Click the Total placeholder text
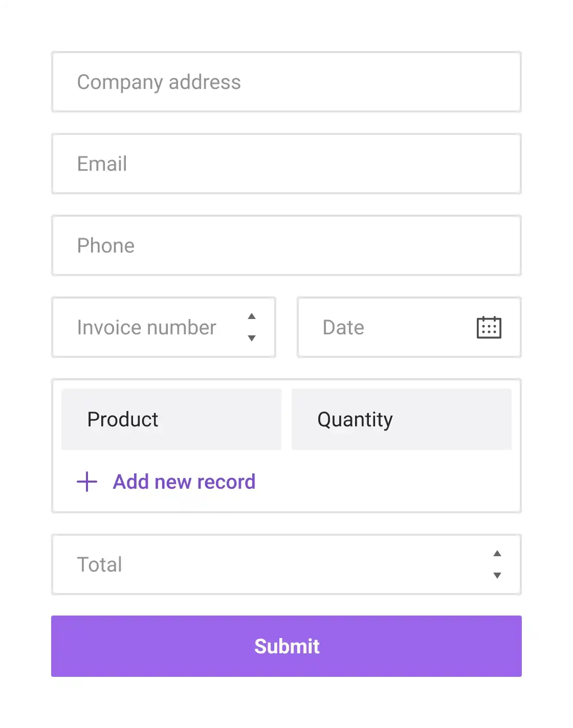This screenshot has width=573, height=728. 99,564
